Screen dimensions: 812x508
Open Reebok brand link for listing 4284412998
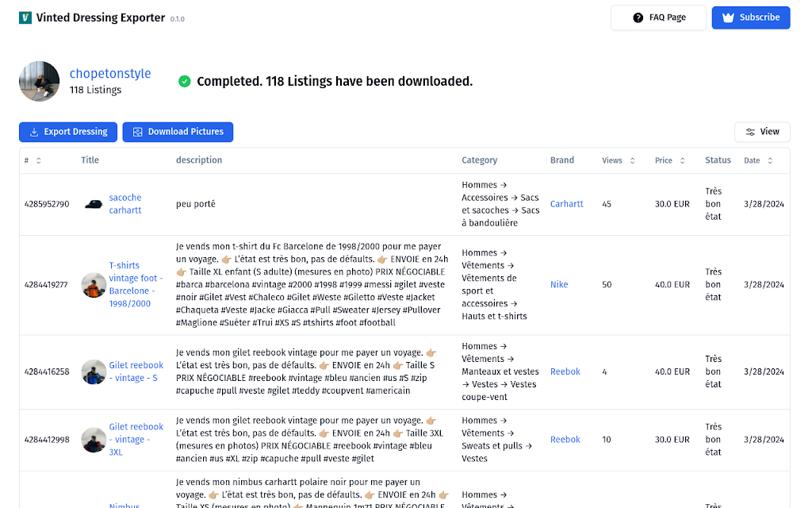pos(565,440)
